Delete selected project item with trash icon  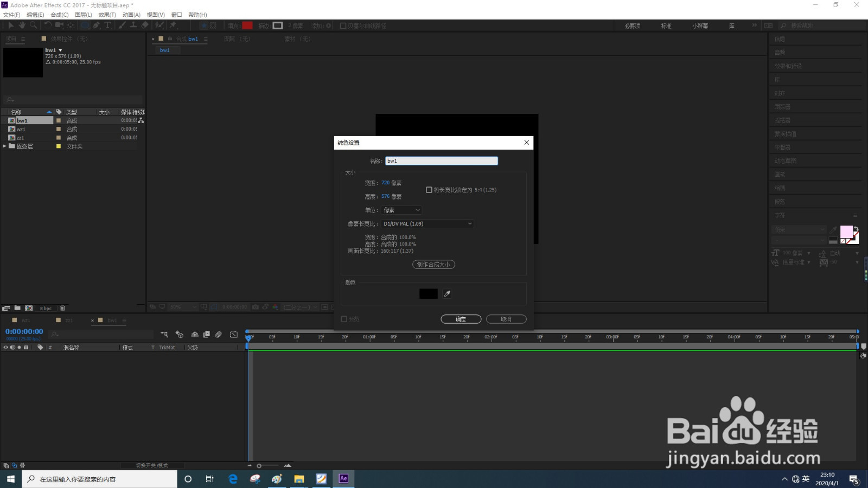pyautogui.click(x=62, y=308)
